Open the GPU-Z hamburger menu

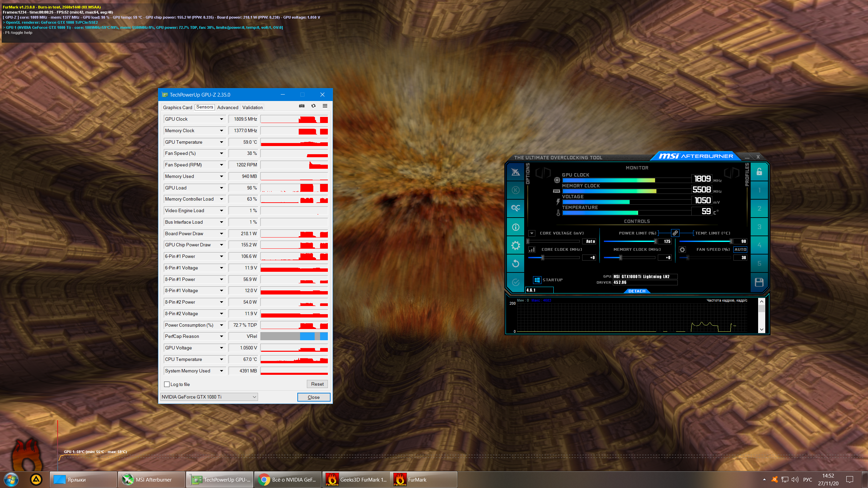click(x=325, y=106)
